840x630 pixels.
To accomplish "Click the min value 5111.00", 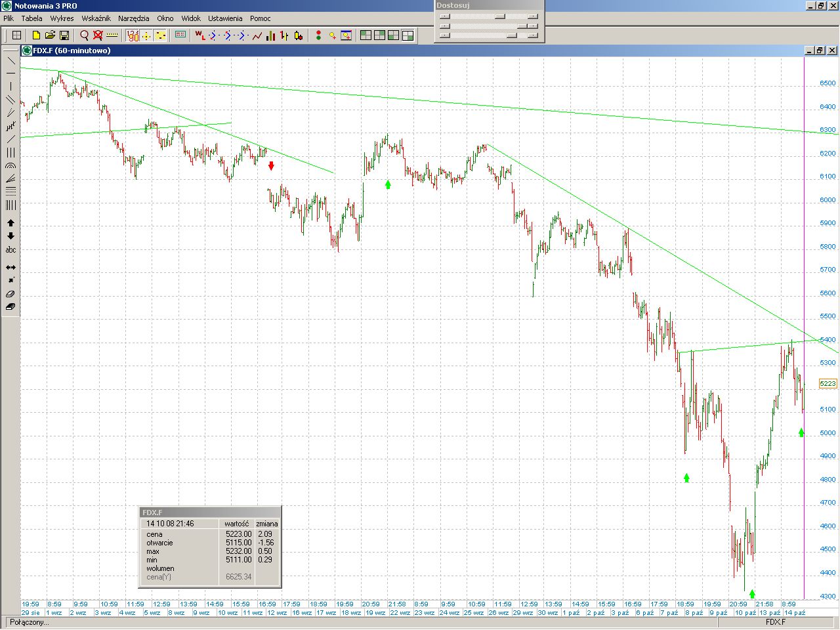I will tap(238, 560).
